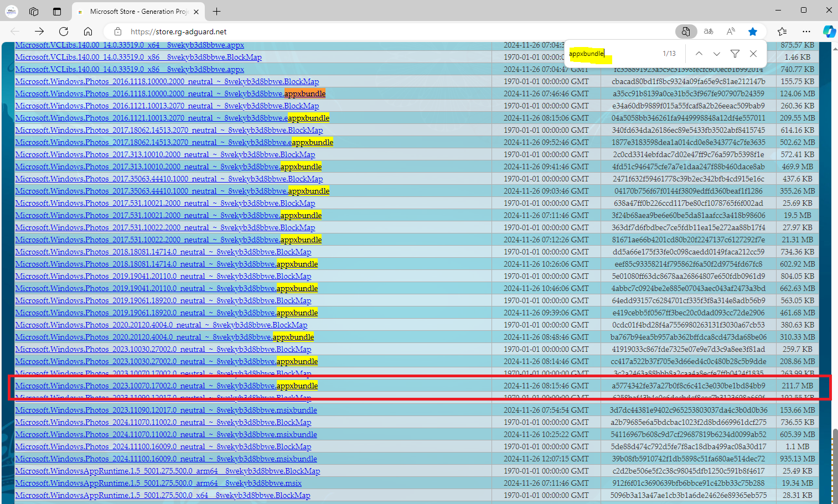This screenshot has height=504, width=838.
Task: Start Read aloud for this page
Action: (x=731, y=32)
